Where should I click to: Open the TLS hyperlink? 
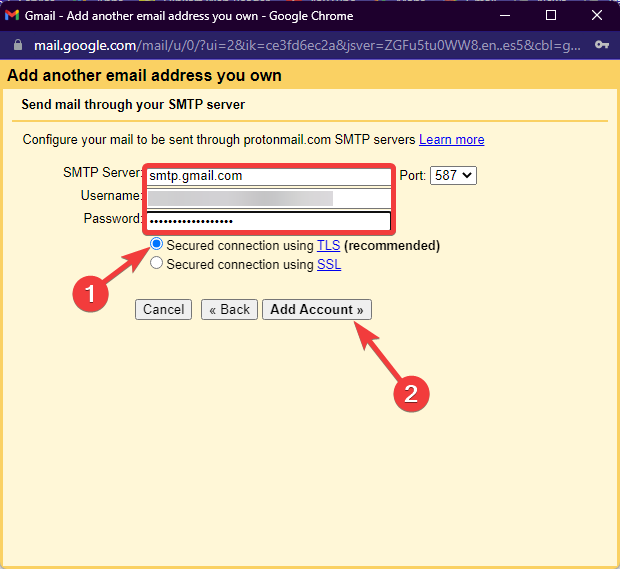click(329, 245)
